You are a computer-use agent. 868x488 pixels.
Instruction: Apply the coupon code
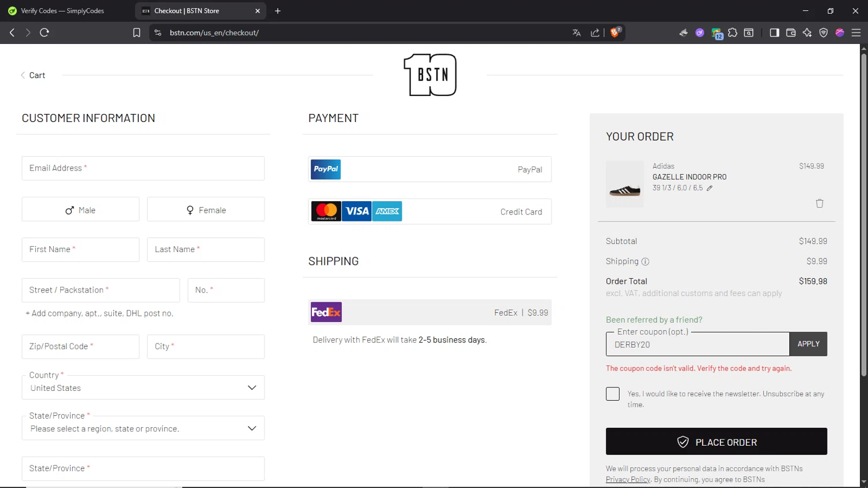pyautogui.click(x=808, y=344)
